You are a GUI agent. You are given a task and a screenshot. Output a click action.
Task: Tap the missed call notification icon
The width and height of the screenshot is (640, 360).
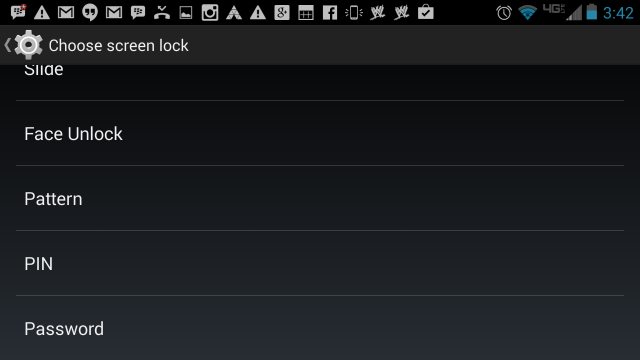[x=162, y=13]
